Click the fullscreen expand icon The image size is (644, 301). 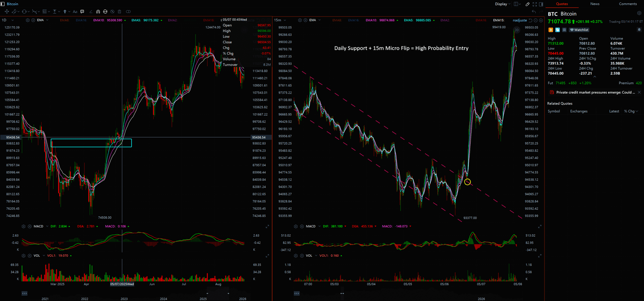coord(535,4)
